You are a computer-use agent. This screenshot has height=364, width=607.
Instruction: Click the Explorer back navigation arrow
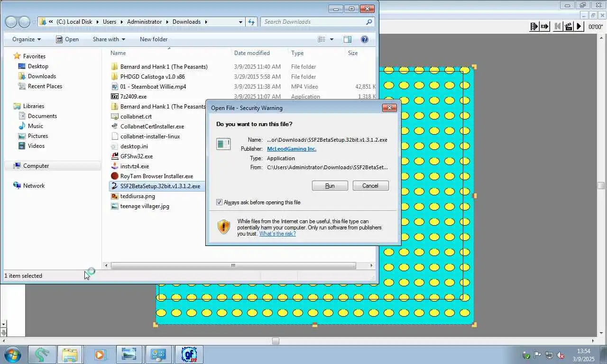tap(11, 22)
